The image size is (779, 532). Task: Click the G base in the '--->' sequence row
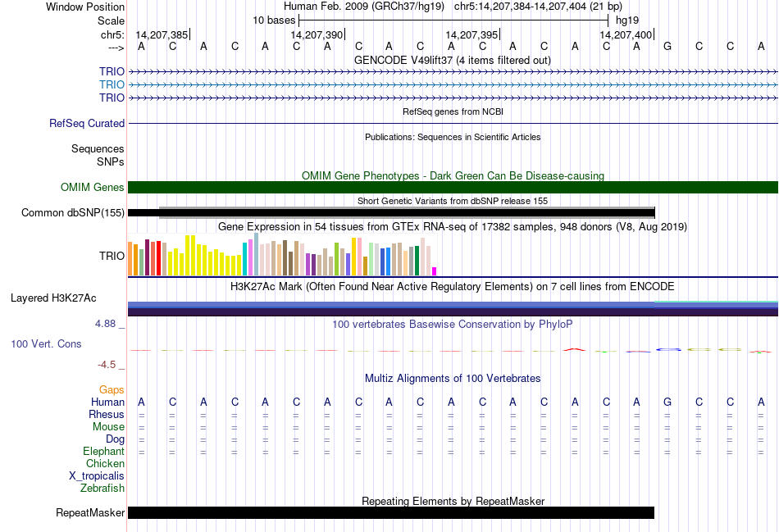(x=667, y=47)
